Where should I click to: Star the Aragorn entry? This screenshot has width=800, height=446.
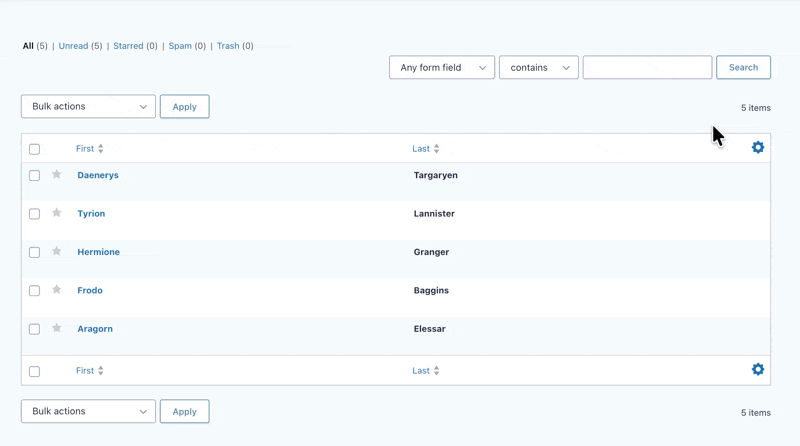pyautogui.click(x=57, y=328)
